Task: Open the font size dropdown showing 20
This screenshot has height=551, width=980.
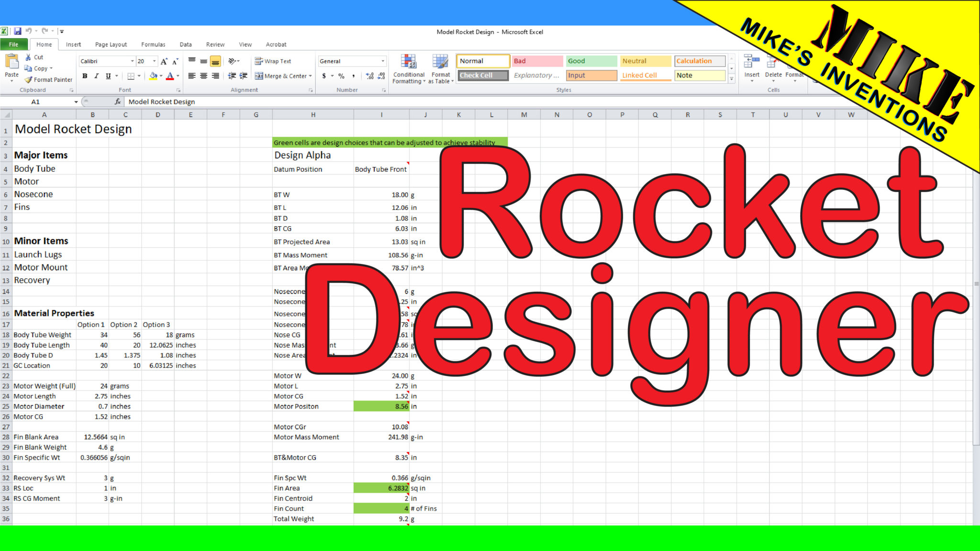Action: click(154, 61)
